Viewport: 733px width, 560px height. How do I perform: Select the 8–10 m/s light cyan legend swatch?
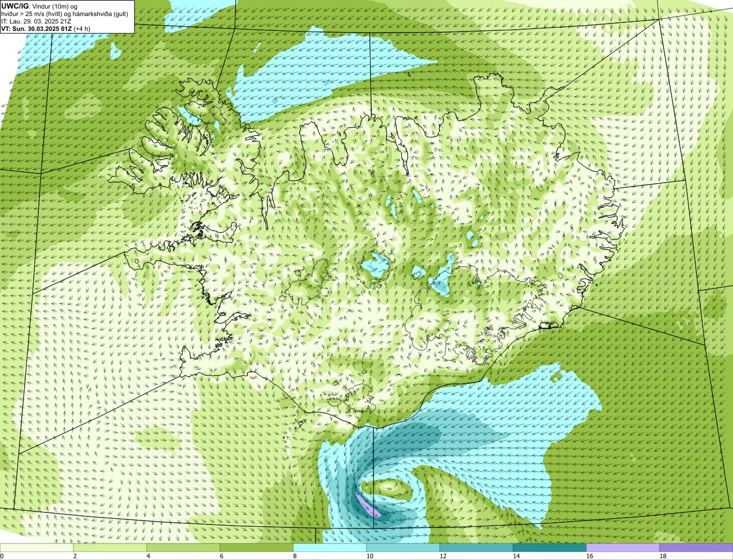tap(330, 547)
